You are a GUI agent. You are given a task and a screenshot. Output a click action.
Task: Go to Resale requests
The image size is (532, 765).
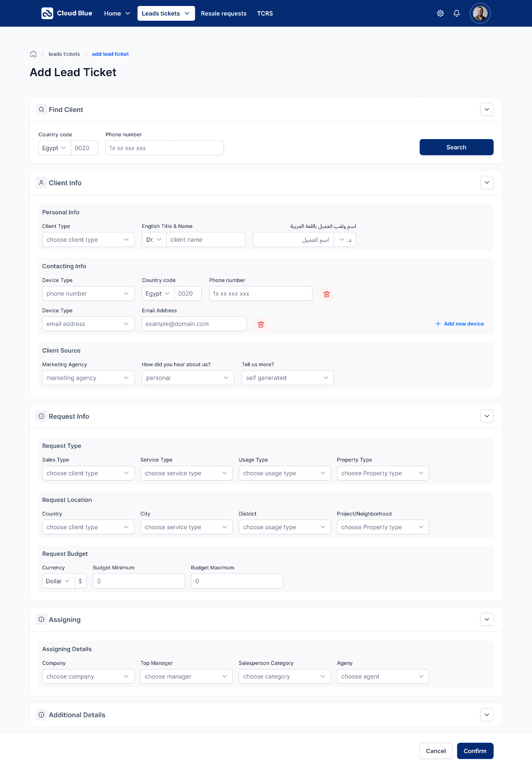(x=224, y=14)
